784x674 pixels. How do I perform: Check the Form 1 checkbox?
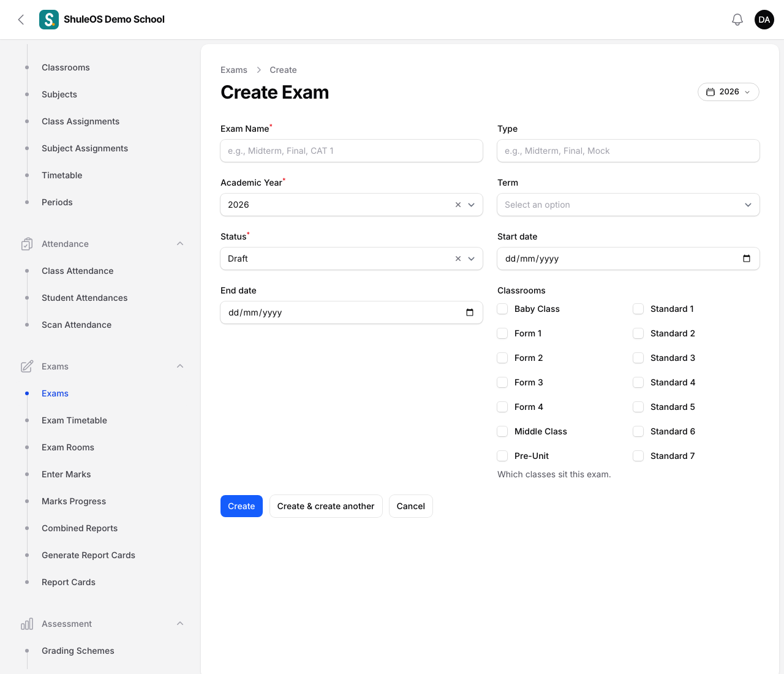coord(502,333)
